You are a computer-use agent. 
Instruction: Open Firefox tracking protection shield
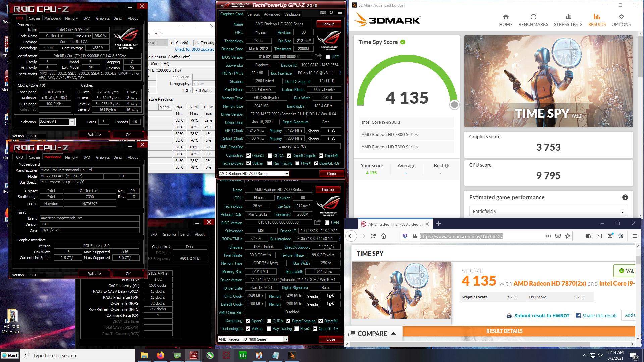[x=405, y=236]
